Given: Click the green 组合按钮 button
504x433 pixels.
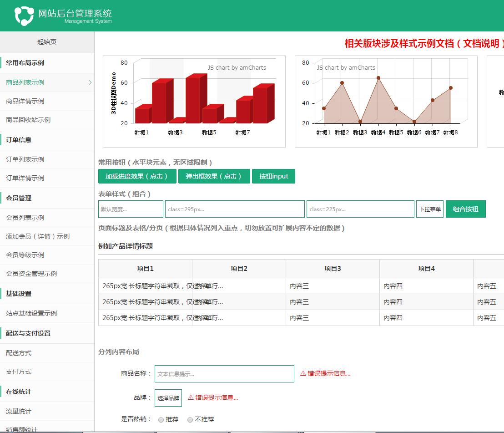Looking at the screenshot, I should [466, 209].
